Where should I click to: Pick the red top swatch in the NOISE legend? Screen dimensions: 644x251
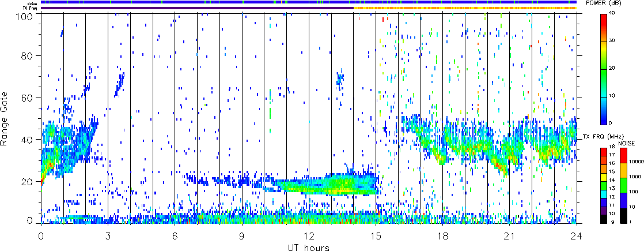click(623, 156)
